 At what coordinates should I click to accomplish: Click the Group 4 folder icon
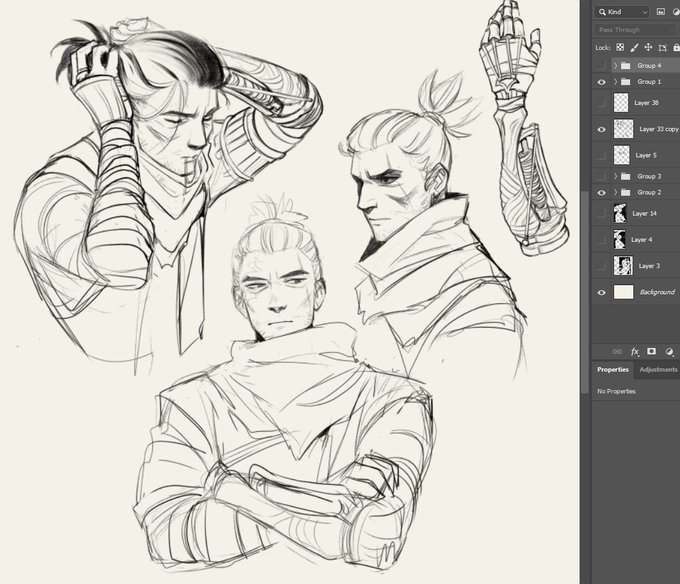pos(625,65)
